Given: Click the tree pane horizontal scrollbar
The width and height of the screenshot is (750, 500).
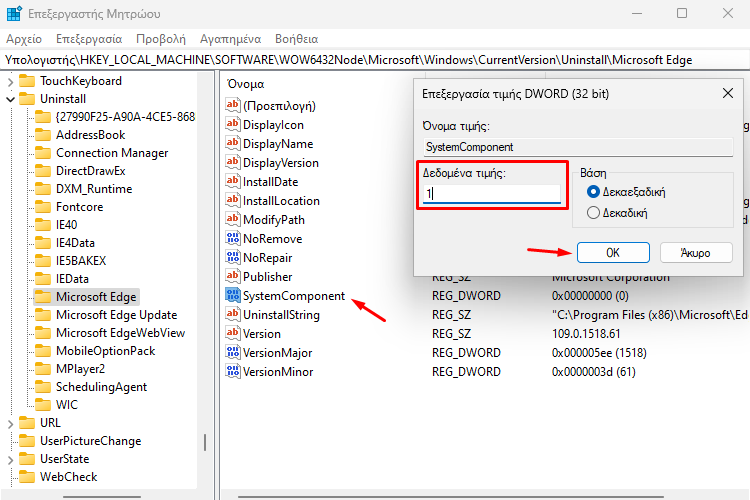Looking at the screenshot, I should pos(102,497).
